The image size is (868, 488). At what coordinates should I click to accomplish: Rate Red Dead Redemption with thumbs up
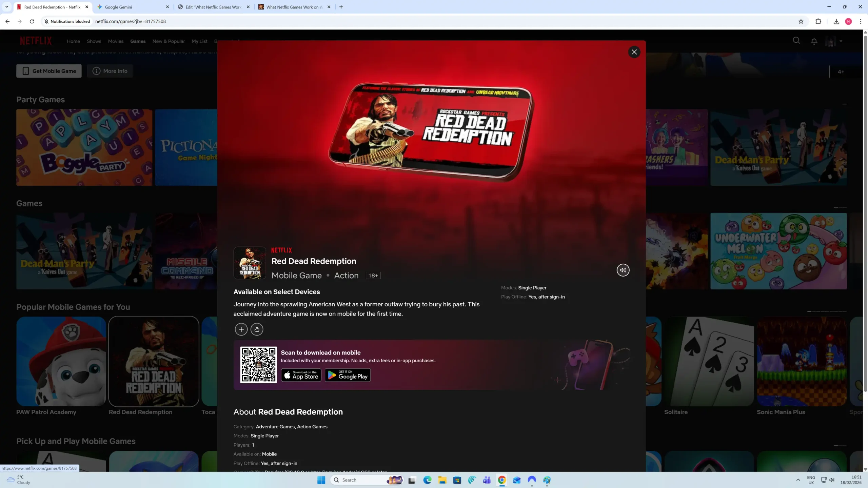[257, 329]
